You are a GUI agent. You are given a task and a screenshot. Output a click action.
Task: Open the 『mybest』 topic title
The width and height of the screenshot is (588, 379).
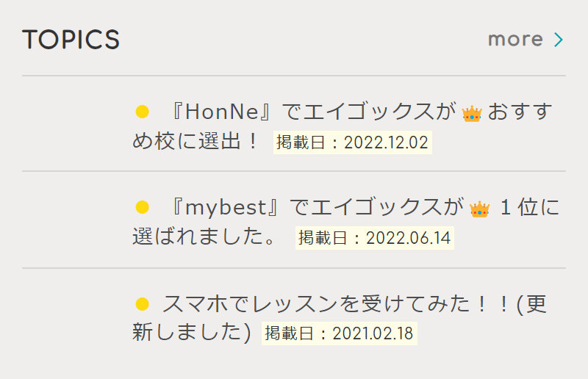coord(226,208)
